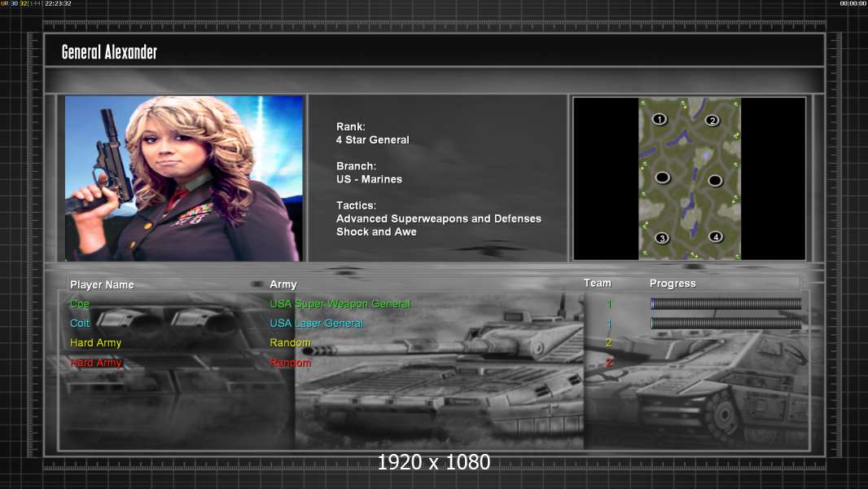Click the '4 Star General' rank text

(x=373, y=140)
